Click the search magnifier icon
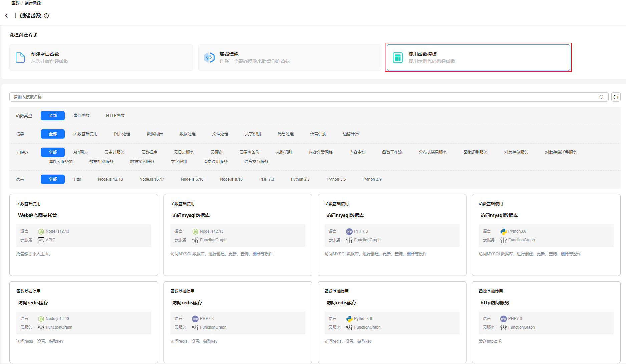This screenshot has height=364, width=626. pos(601,97)
